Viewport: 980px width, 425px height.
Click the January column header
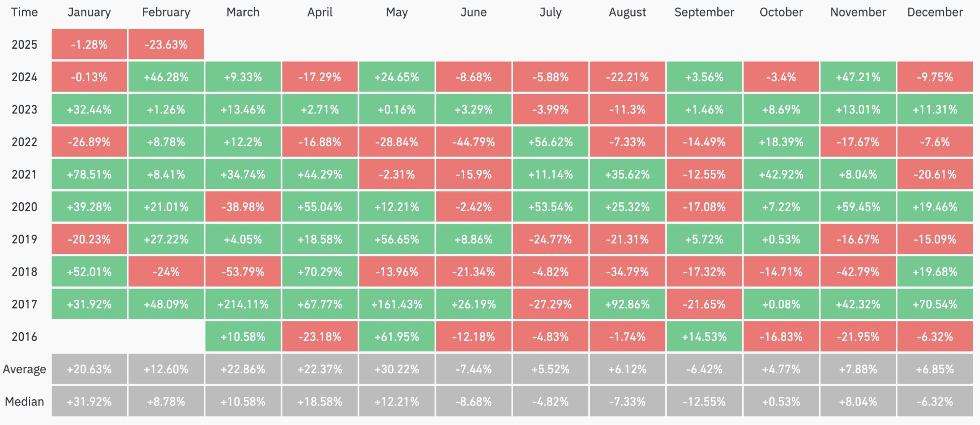[x=89, y=12]
